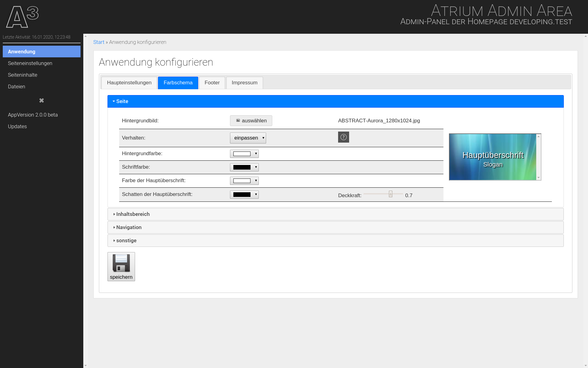Open the Farbe der Hauptüberschrift color picker

pyautogui.click(x=244, y=181)
